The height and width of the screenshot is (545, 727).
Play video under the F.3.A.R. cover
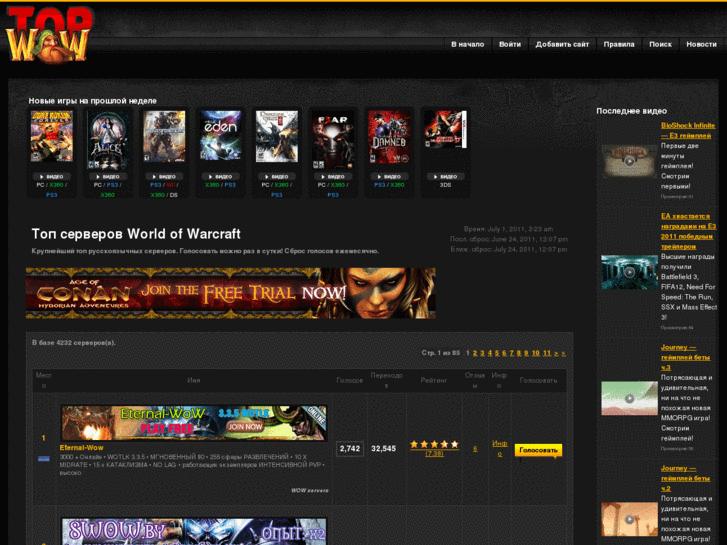pos(333,176)
